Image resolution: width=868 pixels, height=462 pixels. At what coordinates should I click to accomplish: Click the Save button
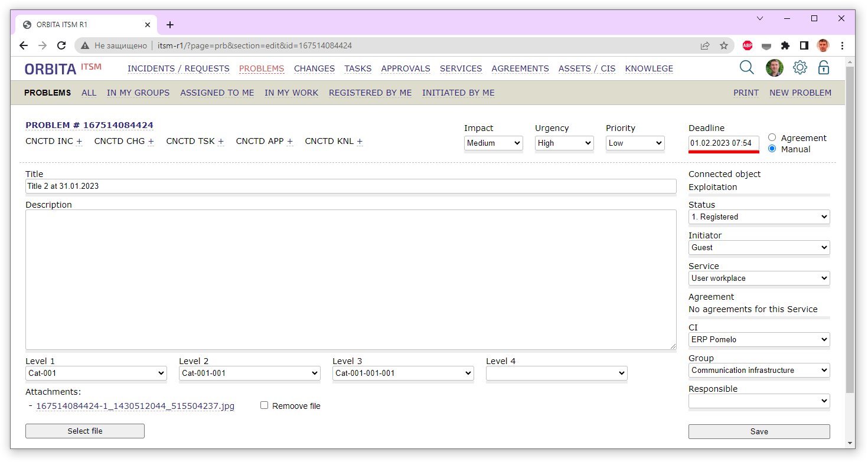(759, 431)
